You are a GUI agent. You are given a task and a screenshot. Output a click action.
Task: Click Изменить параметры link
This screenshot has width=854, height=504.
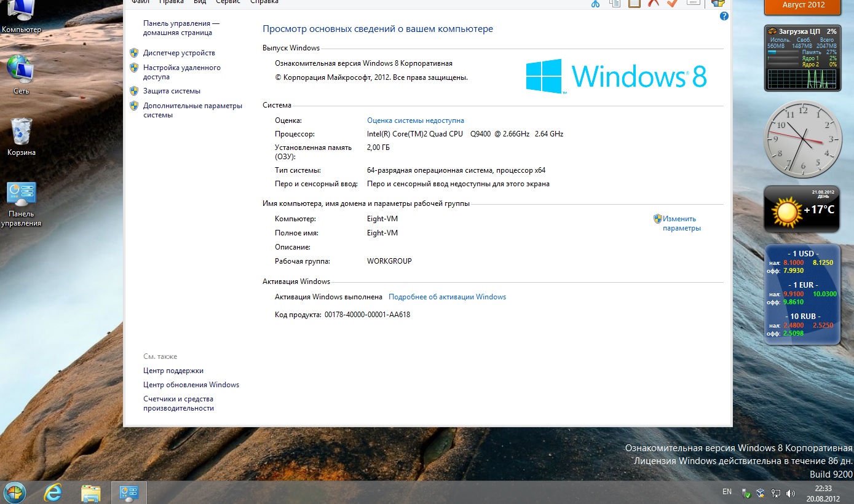pyautogui.click(x=681, y=223)
